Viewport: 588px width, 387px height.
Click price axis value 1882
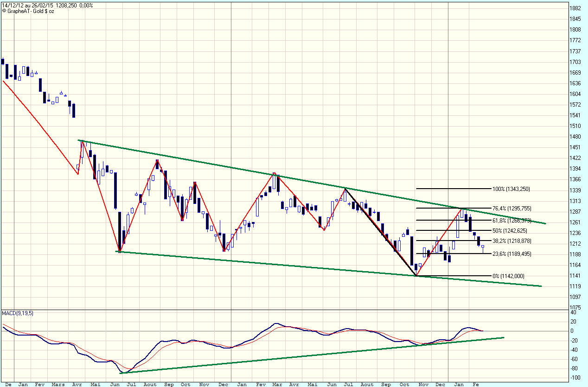[x=575, y=8]
